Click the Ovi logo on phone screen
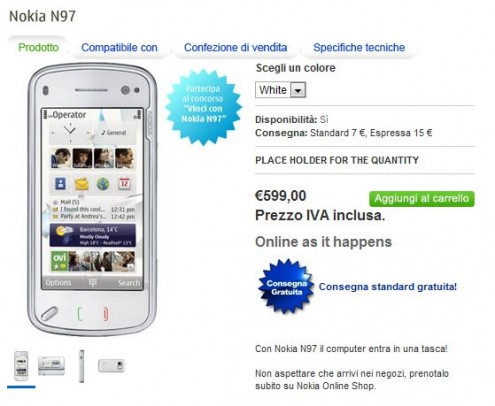This screenshot has height=406, width=495. click(x=59, y=261)
